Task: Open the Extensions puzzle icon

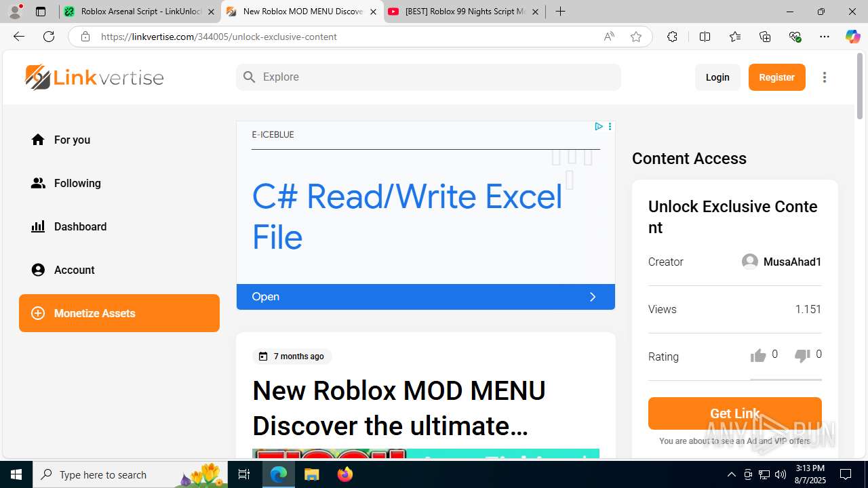Action: [x=672, y=37]
